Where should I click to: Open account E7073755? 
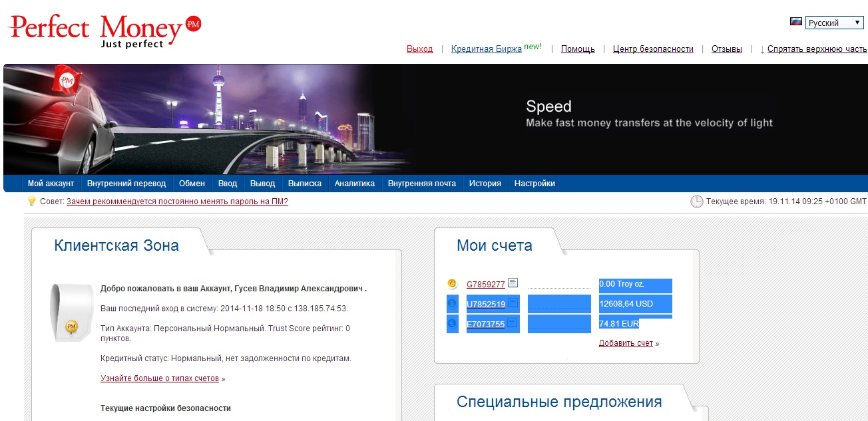pos(486,325)
